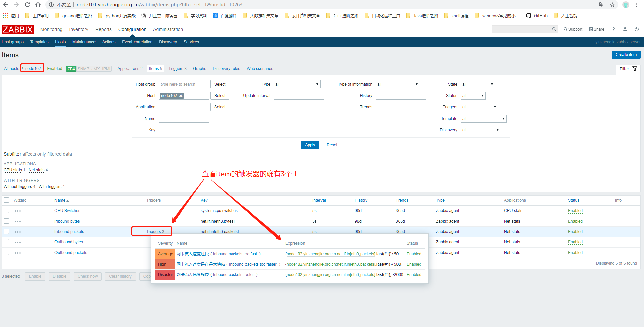Open the Discovery filter dropdown
Screen dimensions: 644x327
(x=481, y=130)
